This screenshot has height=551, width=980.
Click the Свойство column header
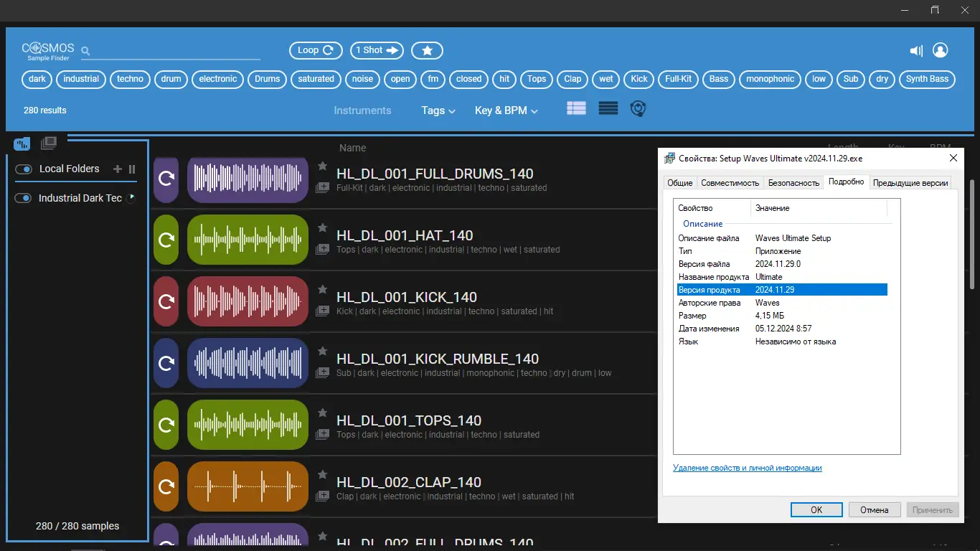coord(712,208)
